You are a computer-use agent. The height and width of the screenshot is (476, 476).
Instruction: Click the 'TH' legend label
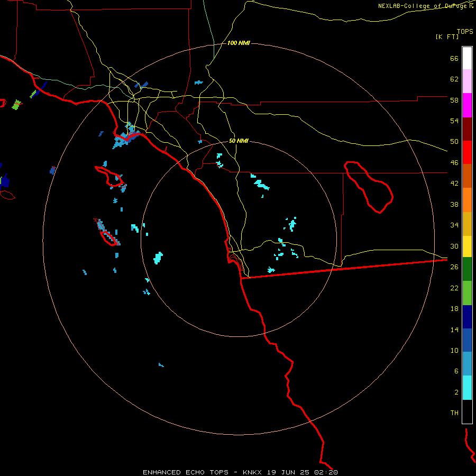[454, 413]
